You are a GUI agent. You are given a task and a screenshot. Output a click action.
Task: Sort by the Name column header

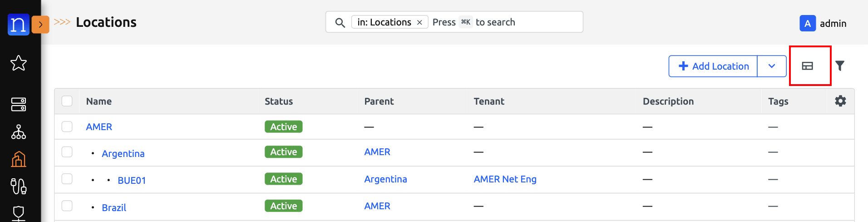point(99,101)
